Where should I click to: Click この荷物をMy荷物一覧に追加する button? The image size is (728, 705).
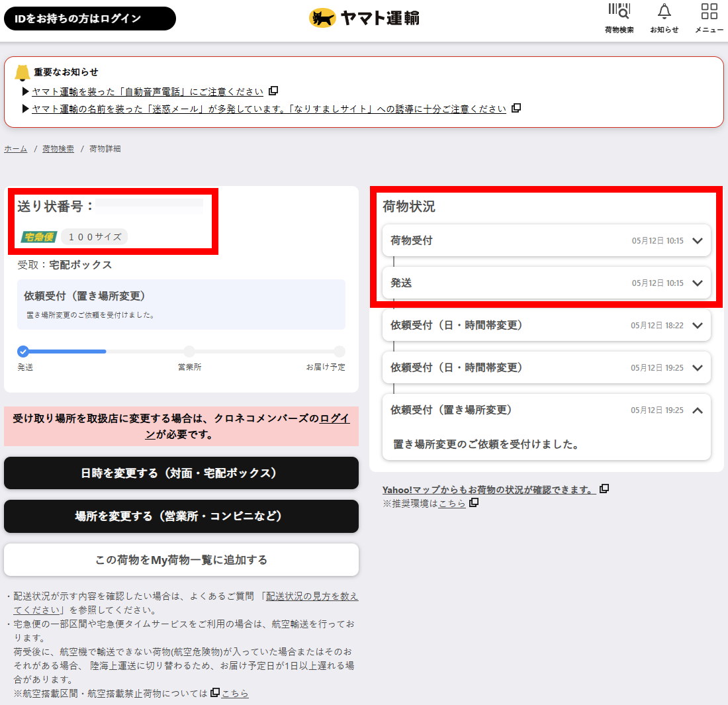pyautogui.click(x=181, y=559)
